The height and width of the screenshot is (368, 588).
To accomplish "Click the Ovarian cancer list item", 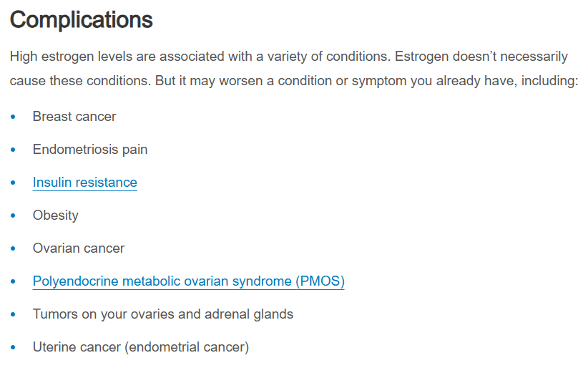I will [79, 248].
